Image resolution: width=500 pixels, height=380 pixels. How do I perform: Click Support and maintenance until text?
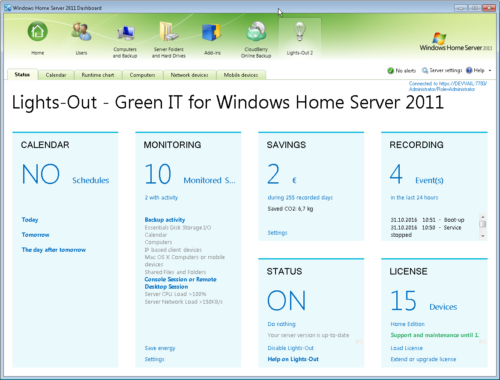[435, 335]
